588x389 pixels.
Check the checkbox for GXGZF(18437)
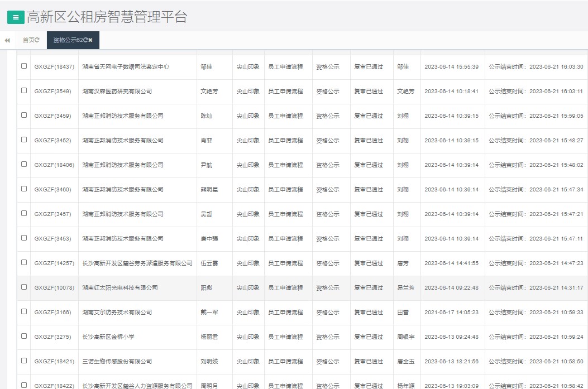click(x=23, y=66)
